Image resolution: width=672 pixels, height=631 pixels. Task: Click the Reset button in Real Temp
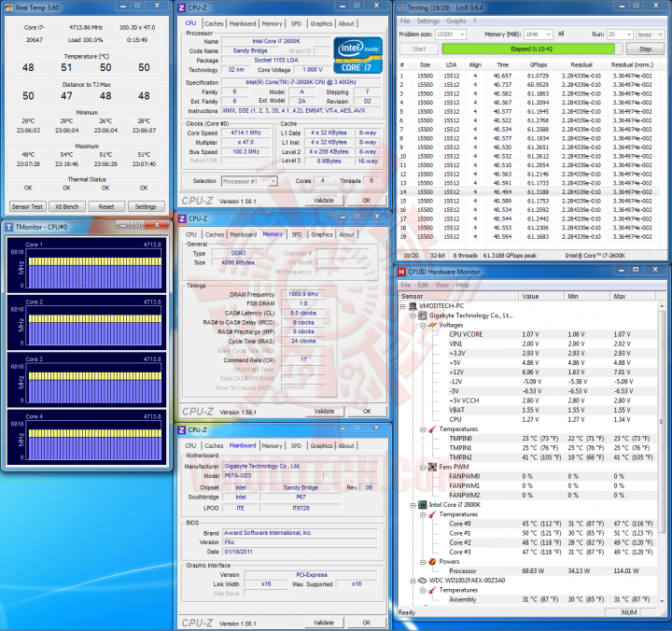(106, 206)
